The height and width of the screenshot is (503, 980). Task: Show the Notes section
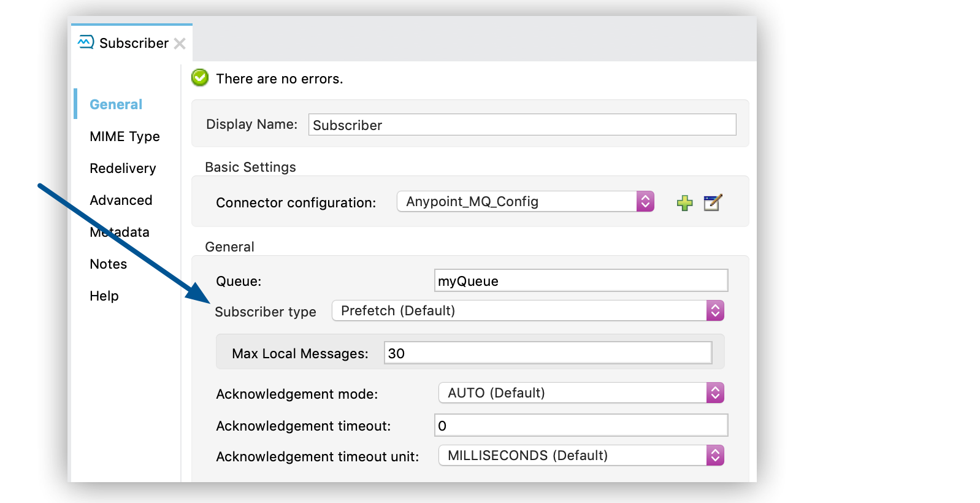click(x=109, y=264)
